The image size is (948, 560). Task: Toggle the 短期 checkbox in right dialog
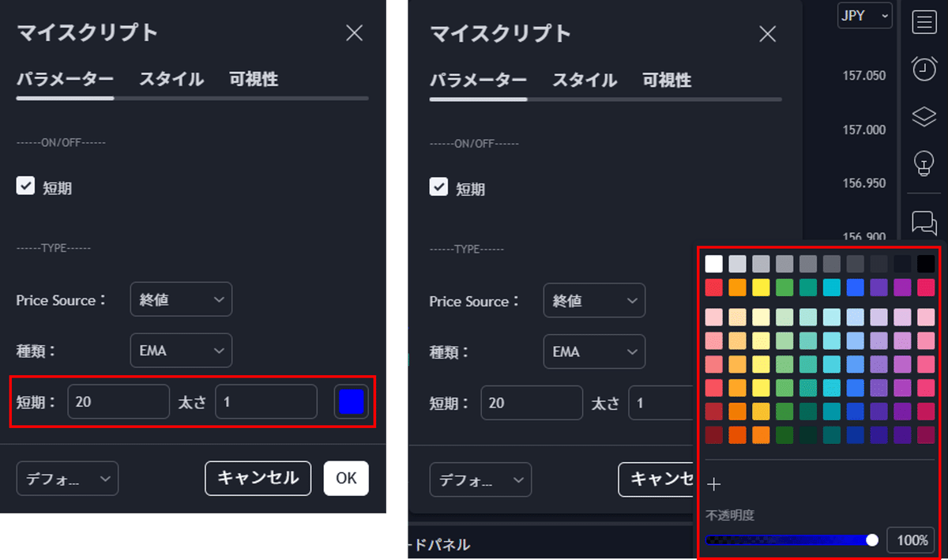(439, 188)
